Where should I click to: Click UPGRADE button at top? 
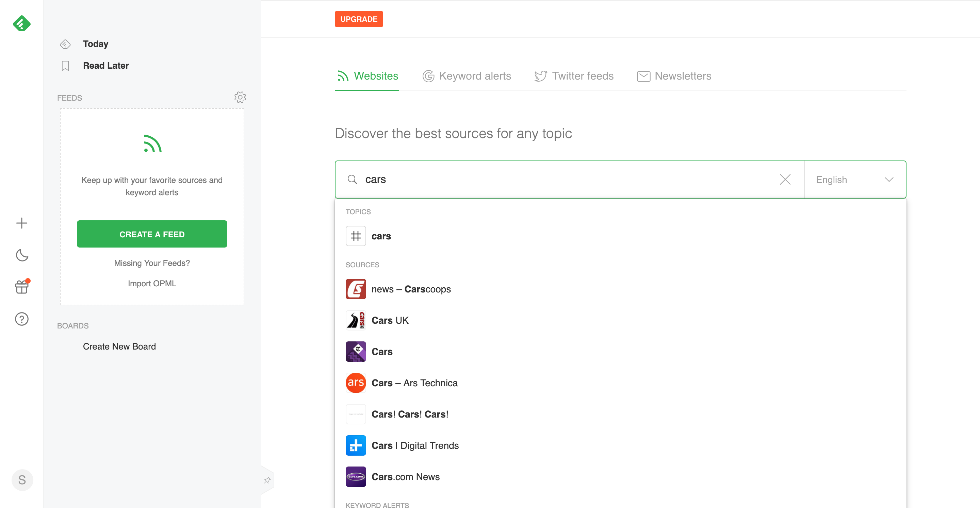pos(359,18)
